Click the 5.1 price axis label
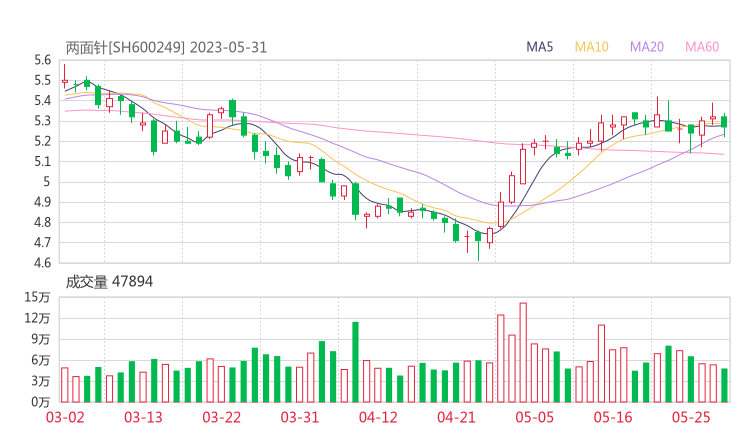740x440 pixels. (42, 161)
